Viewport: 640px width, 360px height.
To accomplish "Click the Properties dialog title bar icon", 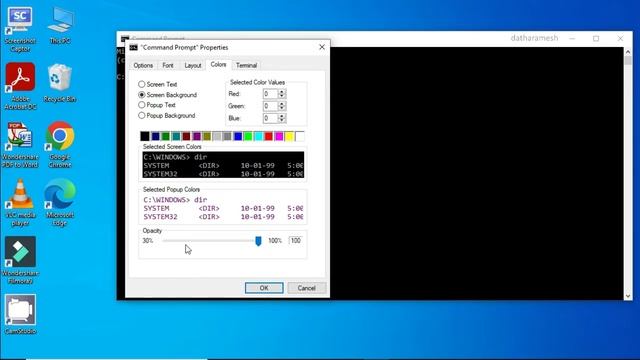I will tap(133, 47).
